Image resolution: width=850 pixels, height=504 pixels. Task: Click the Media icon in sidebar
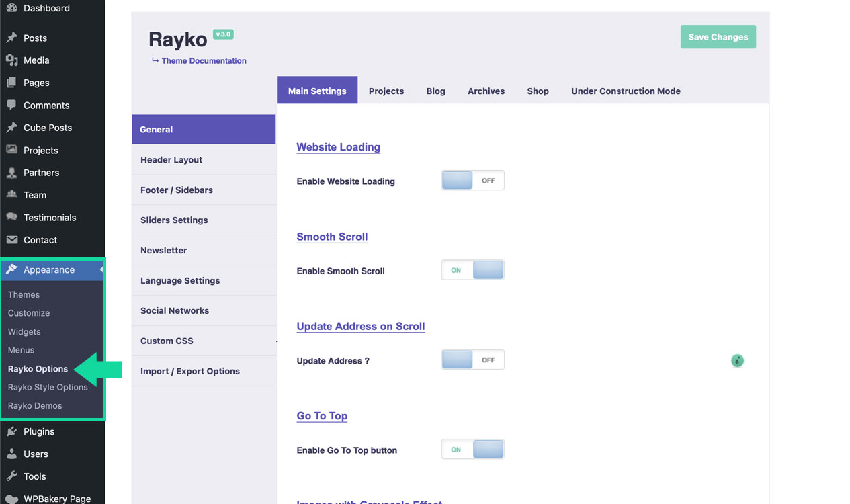click(x=11, y=60)
